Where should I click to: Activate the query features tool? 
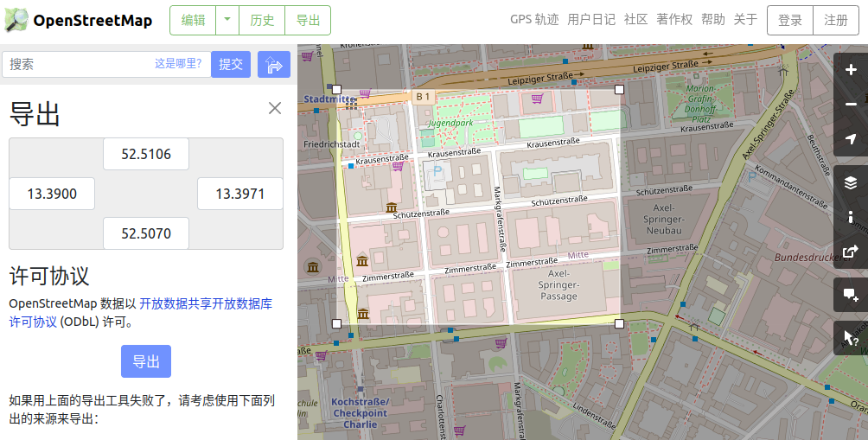pos(851,338)
